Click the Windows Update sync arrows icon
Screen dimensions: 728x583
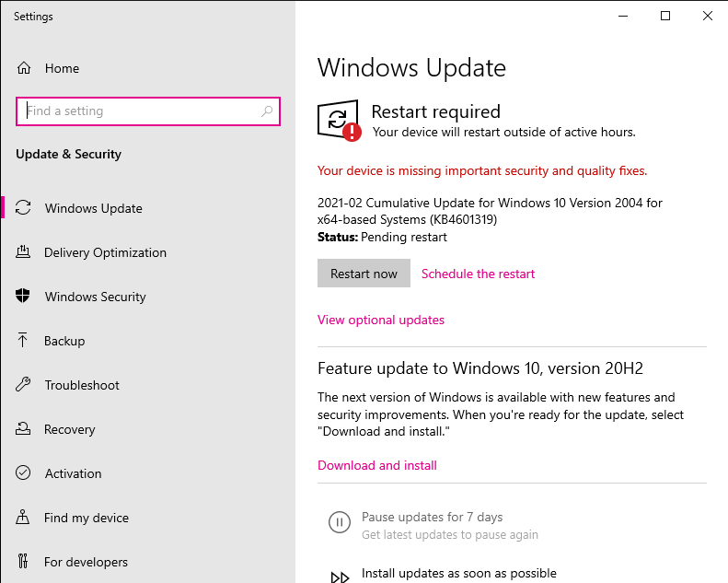pos(23,207)
